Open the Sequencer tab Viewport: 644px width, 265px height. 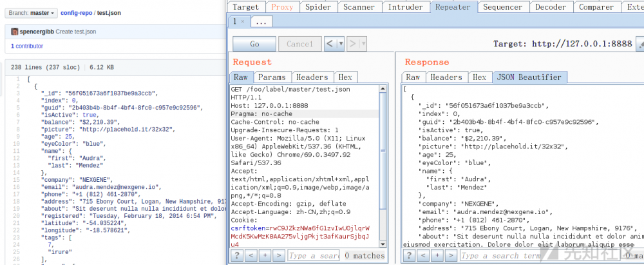(502, 6)
